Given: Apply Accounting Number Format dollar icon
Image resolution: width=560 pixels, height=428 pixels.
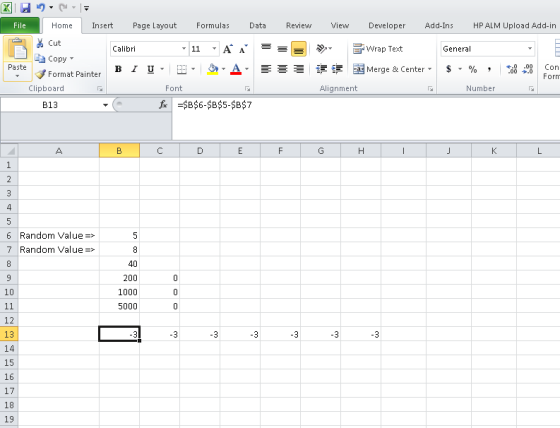Looking at the screenshot, I should [449, 69].
